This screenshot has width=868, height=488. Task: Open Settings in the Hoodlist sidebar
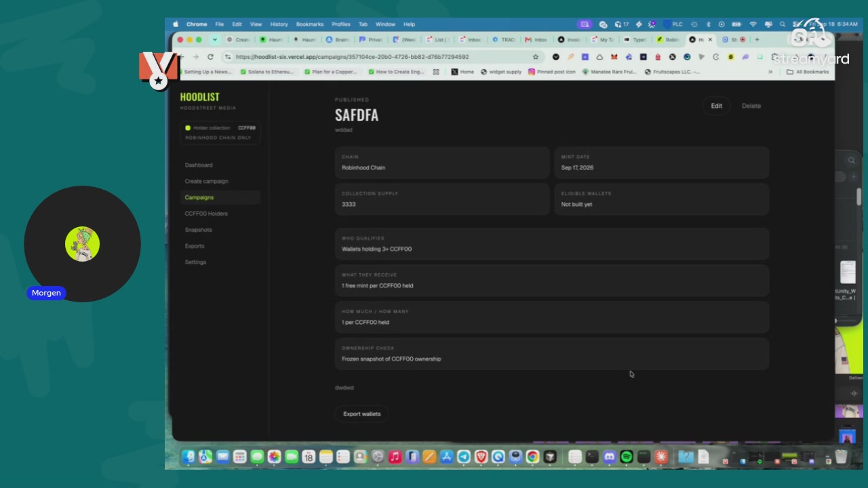coord(195,262)
